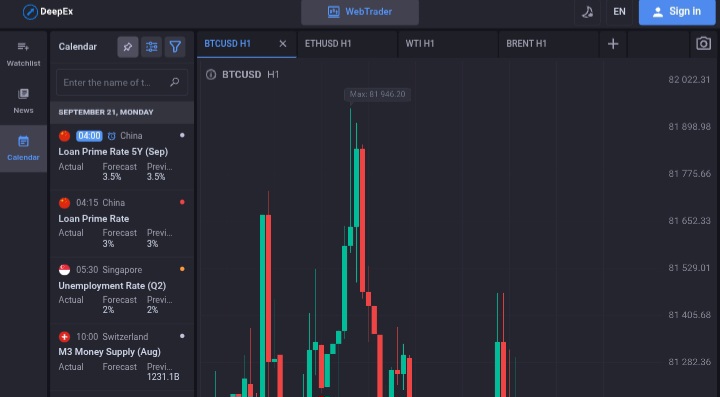This screenshot has height=397, width=720.
Task: Close the BTCUSD H1 tab
Action: (x=283, y=44)
